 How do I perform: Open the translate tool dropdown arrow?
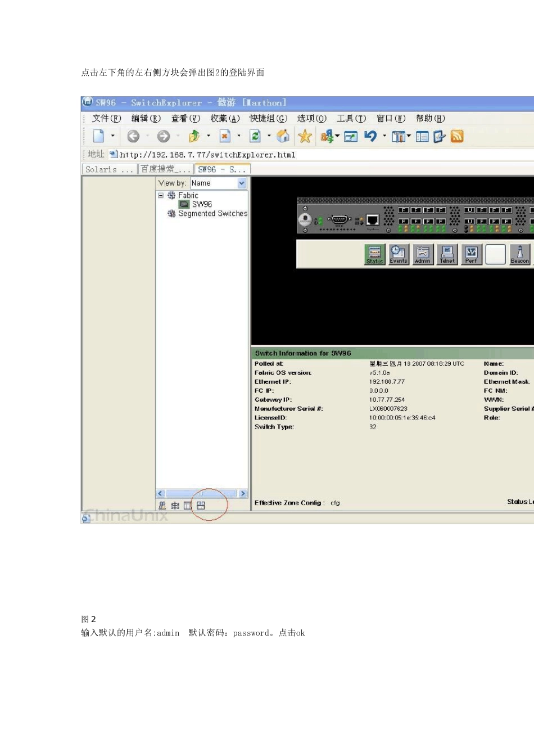click(x=338, y=136)
